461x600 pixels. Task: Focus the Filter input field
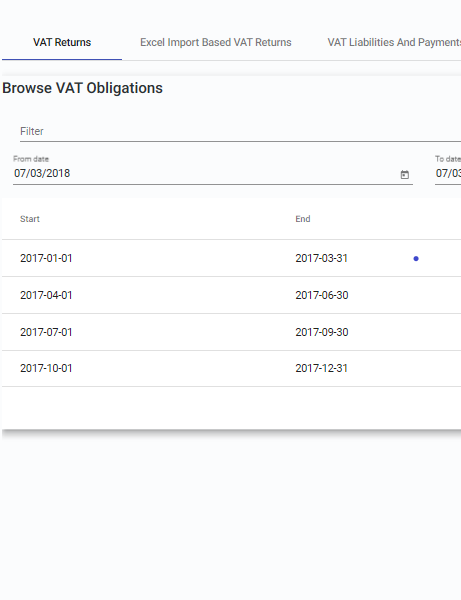tap(240, 131)
